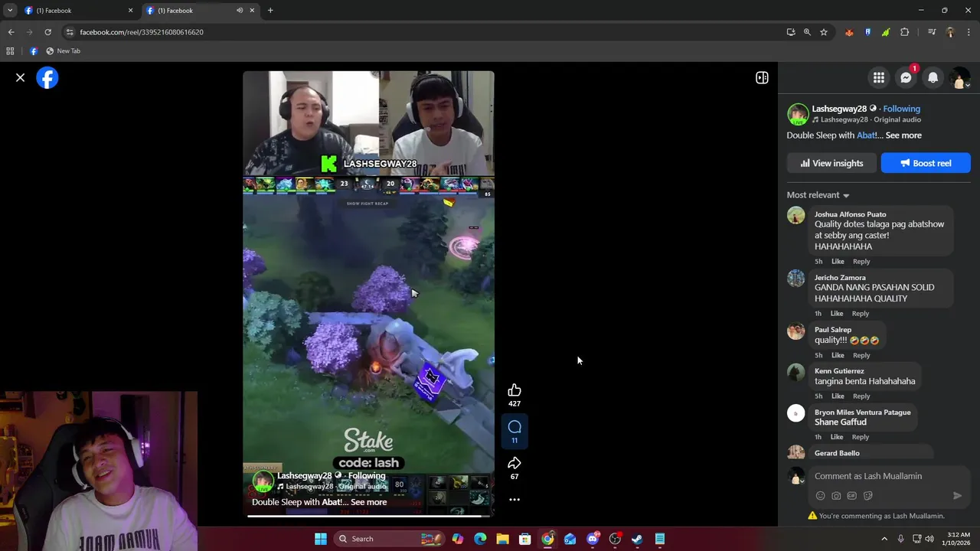Image resolution: width=980 pixels, height=551 pixels.
Task: Open the zoom magnifier icon in address bar
Action: [807, 32]
